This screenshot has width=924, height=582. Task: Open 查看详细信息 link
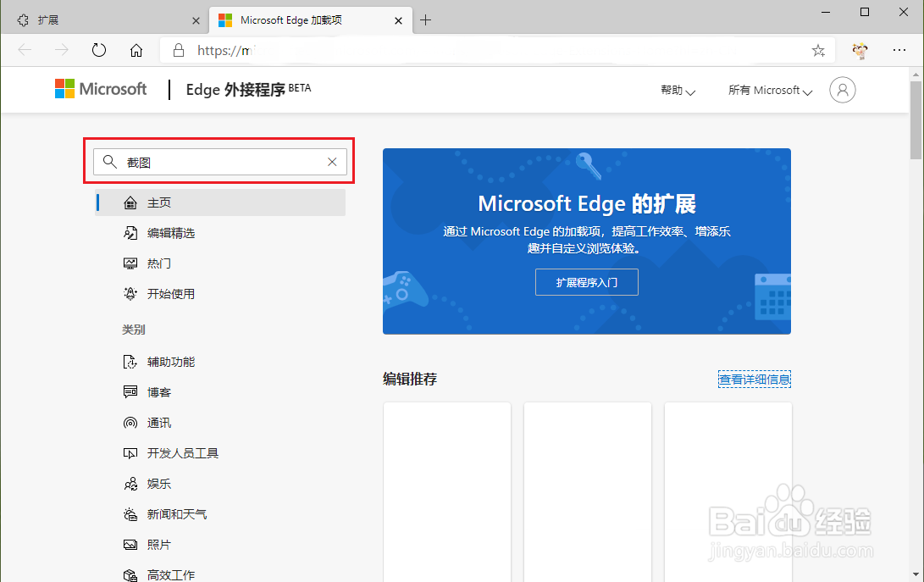755,380
